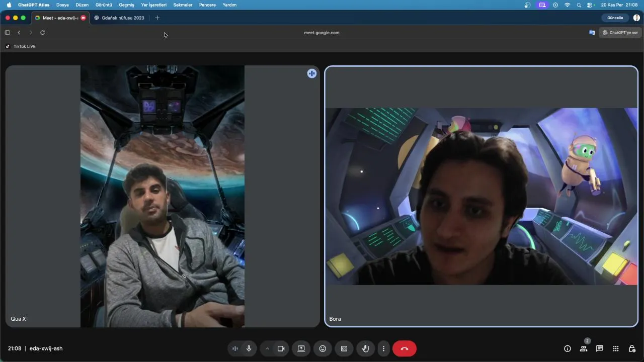This screenshot has height=362, width=644.
Task: Click the Wi-Fi status icon
Action: [568, 5]
